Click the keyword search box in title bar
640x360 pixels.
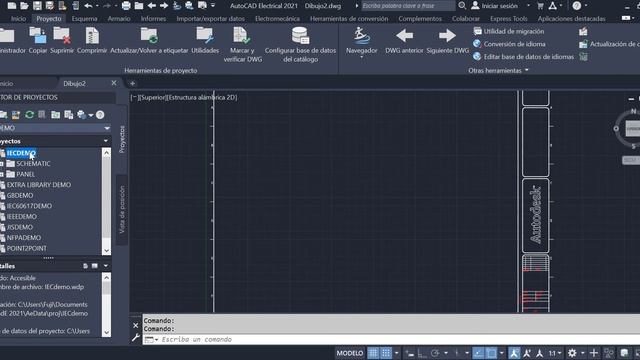408,6
